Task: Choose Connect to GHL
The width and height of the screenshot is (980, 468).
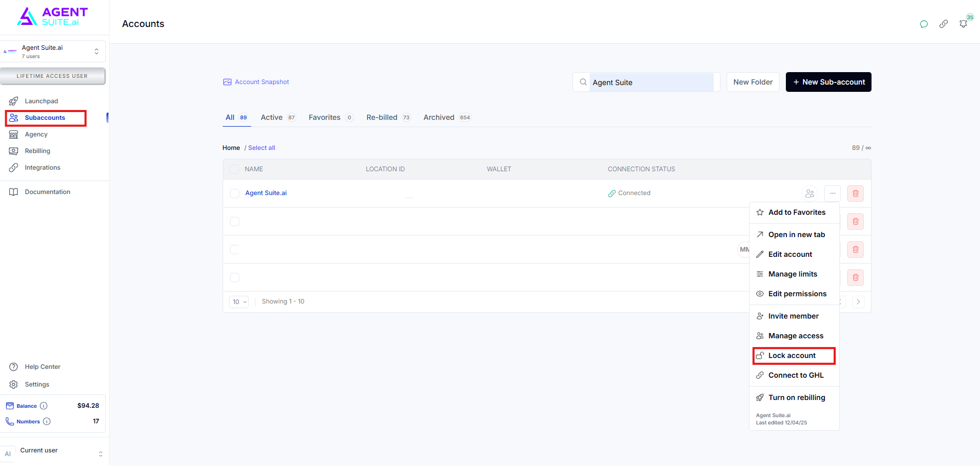Action: 794,375
